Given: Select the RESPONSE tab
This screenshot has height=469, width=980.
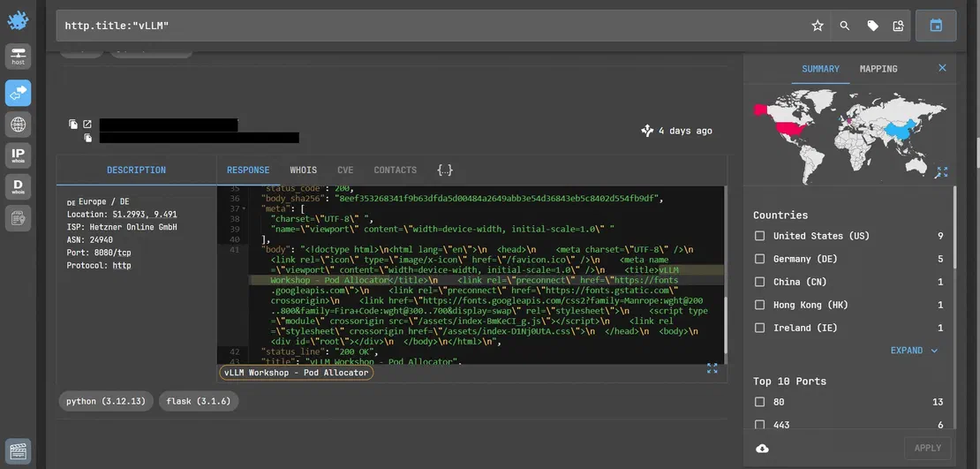Looking at the screenshot, I should coord(248,170).
